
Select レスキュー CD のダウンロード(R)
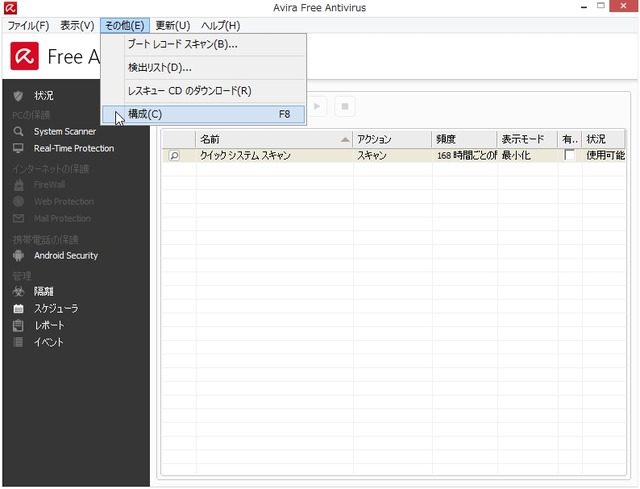(203, 91)
